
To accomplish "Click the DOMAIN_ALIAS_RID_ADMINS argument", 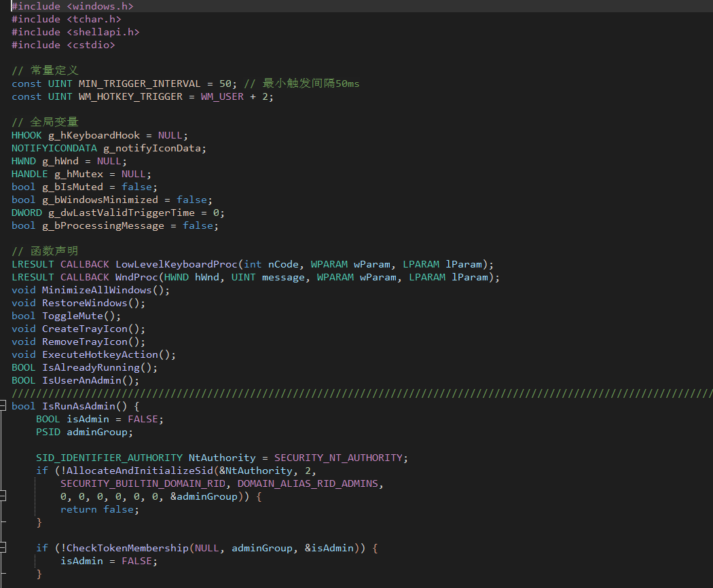I will (x=310, y=483).
